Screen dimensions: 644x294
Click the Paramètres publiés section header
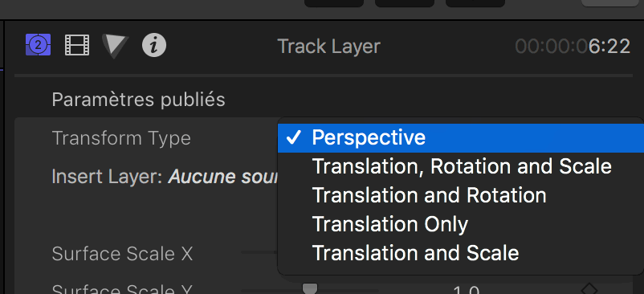click(x=138, y=100)
